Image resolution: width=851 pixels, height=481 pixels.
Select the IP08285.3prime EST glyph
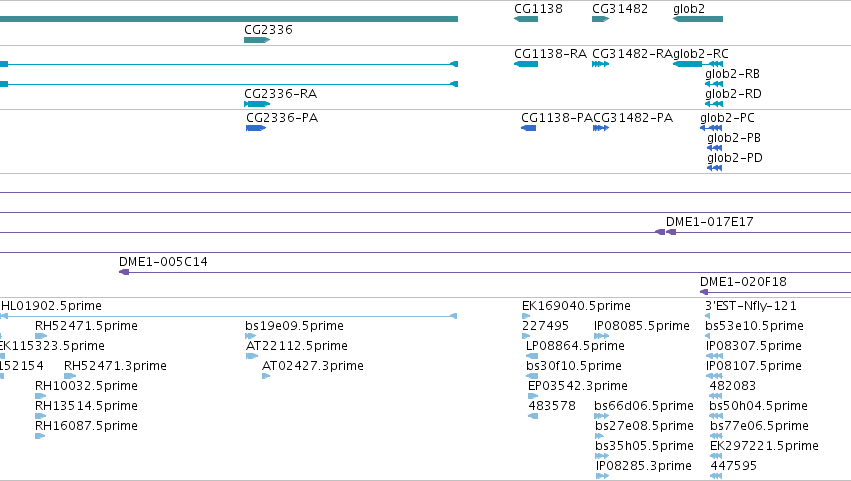click(x=602, y=476)
